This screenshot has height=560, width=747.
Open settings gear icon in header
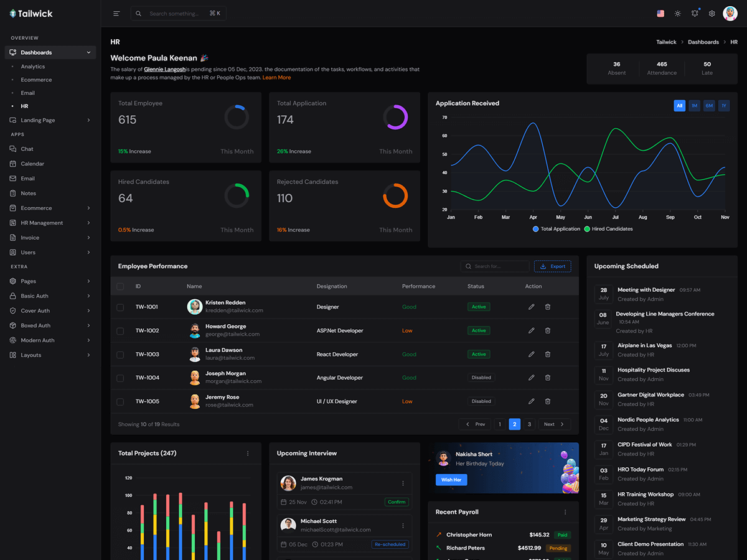pos(712,14)
